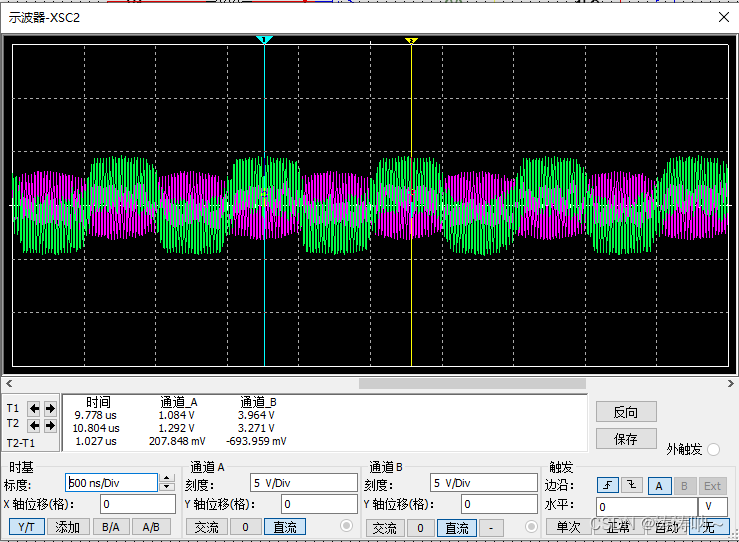Toggle 外触发 external trigger radio
This screenshot has width=739, height=542.
click(x=714, y=450)
